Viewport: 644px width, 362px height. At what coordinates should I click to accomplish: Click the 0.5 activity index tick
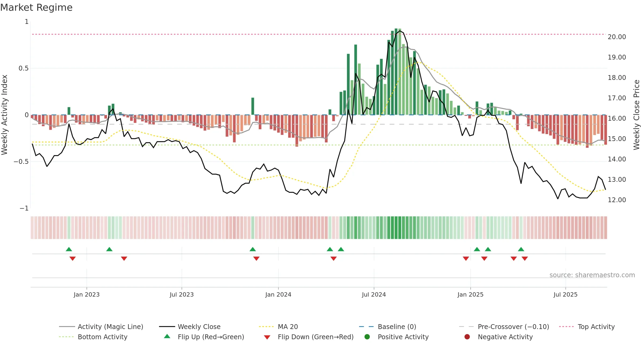click(24, 68)
